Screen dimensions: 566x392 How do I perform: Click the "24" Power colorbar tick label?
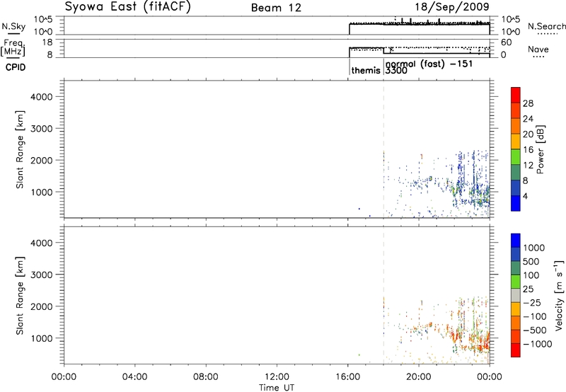[x=528, y=119]
